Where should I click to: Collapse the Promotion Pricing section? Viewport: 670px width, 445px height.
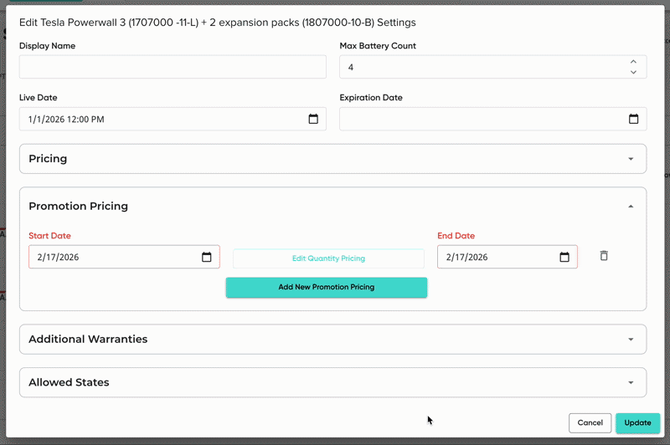[x=630, y=206]
